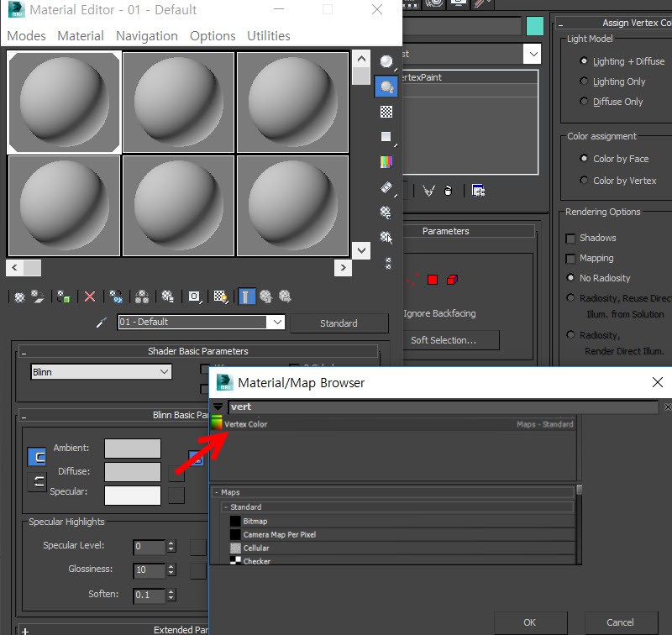Choose Color by Vertex option

pos(583,180)
